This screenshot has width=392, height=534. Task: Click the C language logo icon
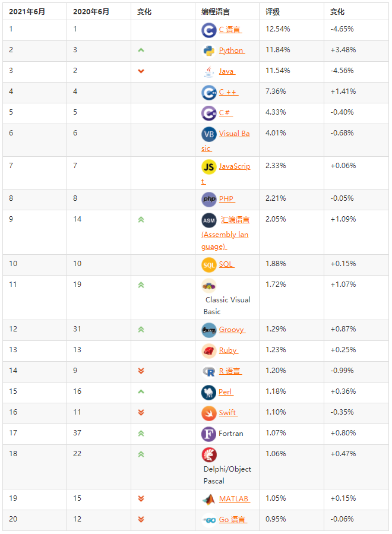(208, 30)
